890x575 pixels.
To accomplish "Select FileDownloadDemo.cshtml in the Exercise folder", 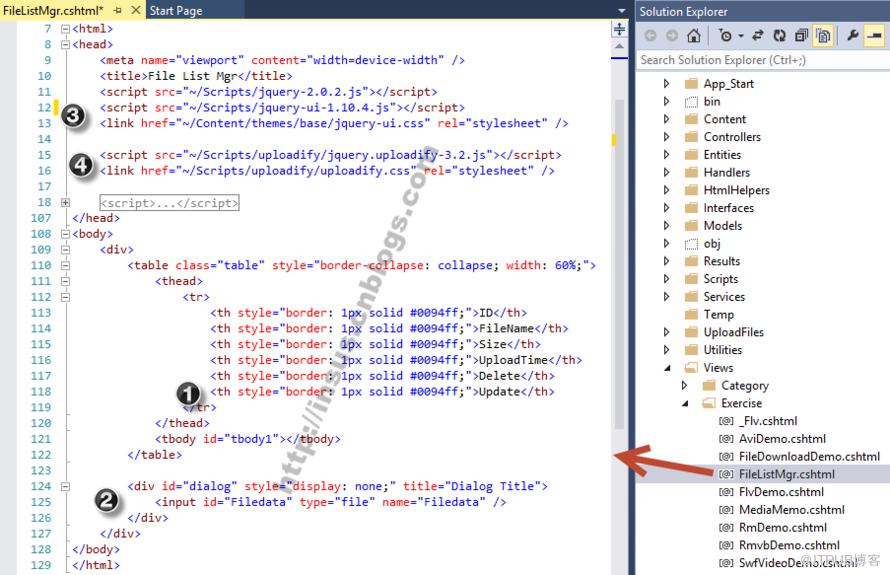I will click(x=809, y=456).
